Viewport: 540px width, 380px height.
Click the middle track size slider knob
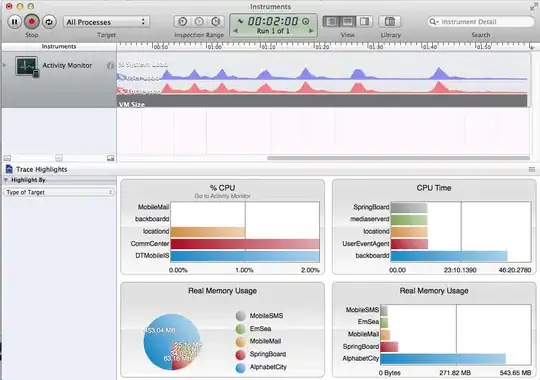pyautogui.click(x=59, y=158)
